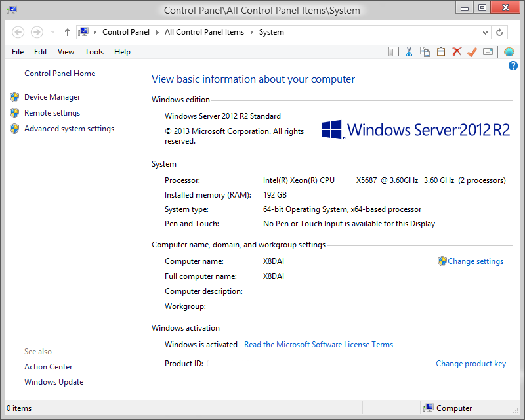The image size is (525, 420).
Task: Open Device Manager from the sidebar
Action: [x=52, y=97]
